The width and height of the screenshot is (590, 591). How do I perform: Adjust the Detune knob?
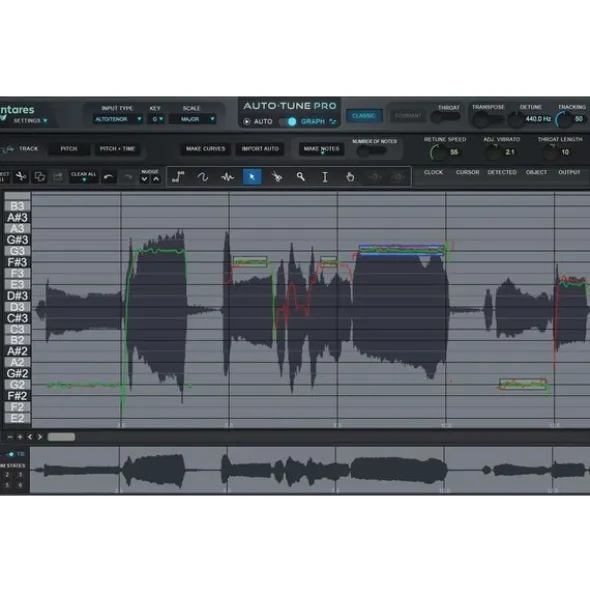(x=515, y=120)
